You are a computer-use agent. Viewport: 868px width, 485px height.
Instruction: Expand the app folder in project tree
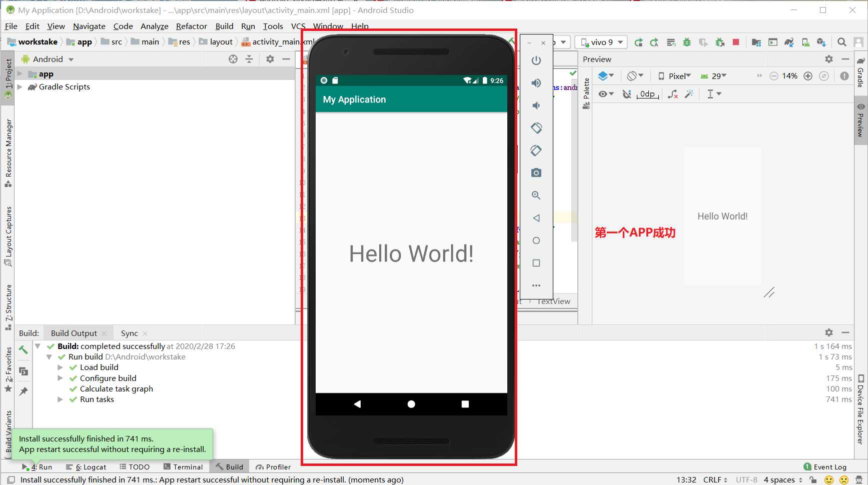(20, 73)
